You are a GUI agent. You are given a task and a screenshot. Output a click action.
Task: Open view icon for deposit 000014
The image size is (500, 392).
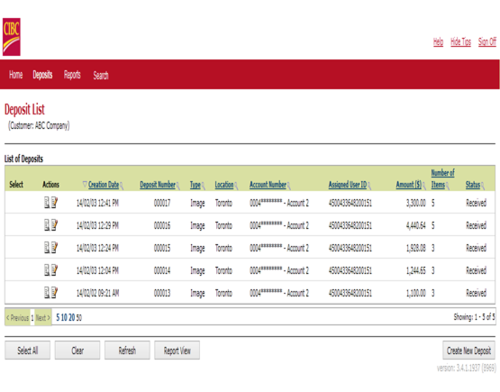click(x=47, y=270)
